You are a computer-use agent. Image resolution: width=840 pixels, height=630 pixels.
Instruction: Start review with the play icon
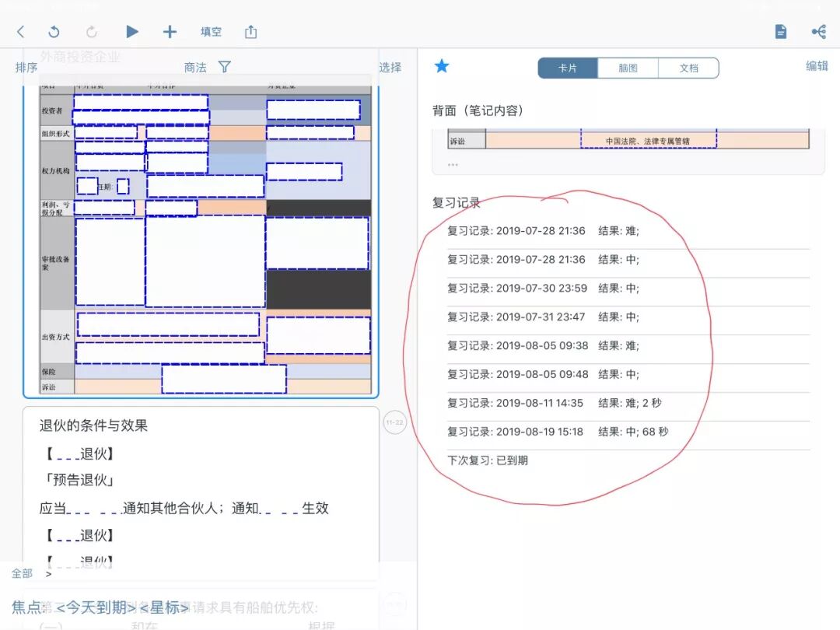pyautogui.click(x=131, y=32)
